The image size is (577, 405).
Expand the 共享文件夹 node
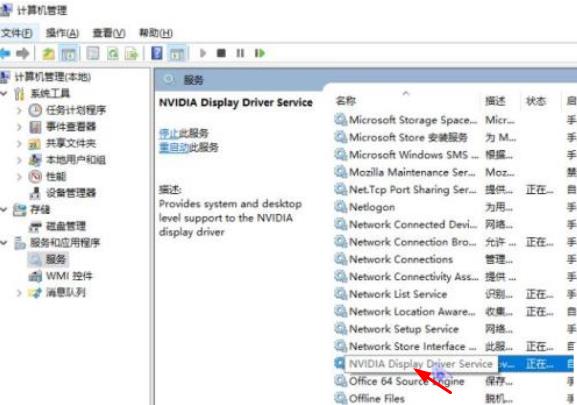pyautogui.click(x=19, y=143)
